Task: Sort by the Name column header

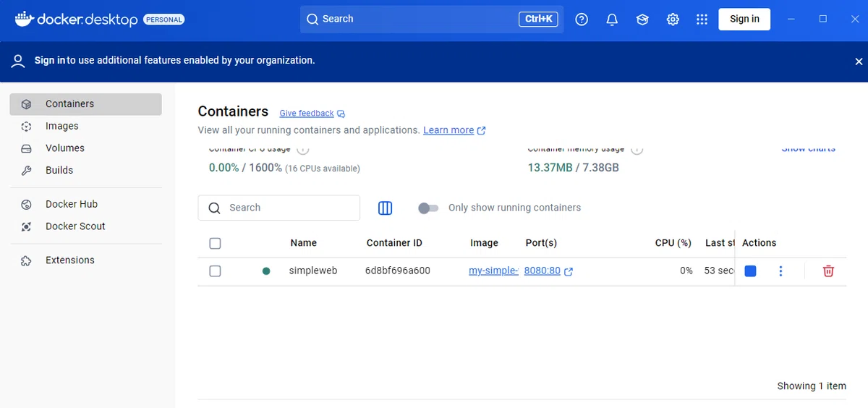Action: pyautogui.click(x=304, y=243)
